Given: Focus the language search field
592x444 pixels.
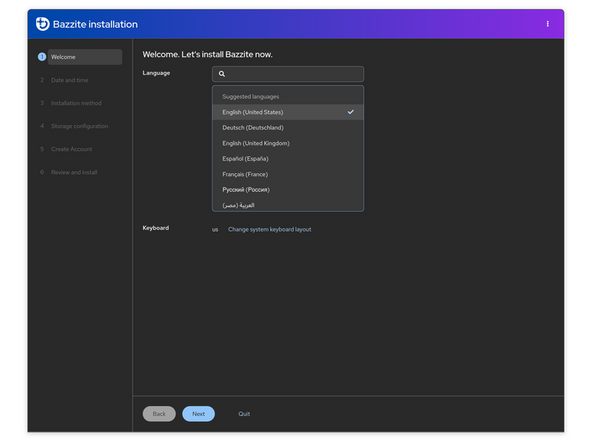Looking at the screenshot, I should pos(288,74).
